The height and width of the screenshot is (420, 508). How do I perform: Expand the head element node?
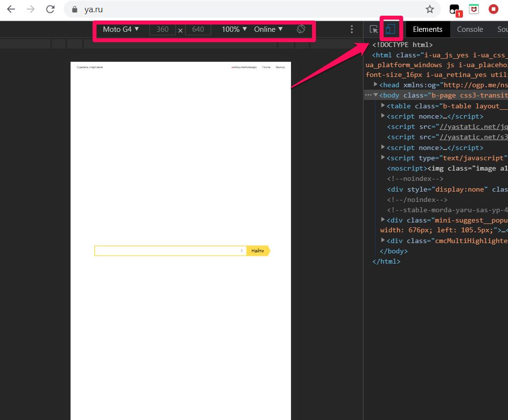[x=376, y=85]
